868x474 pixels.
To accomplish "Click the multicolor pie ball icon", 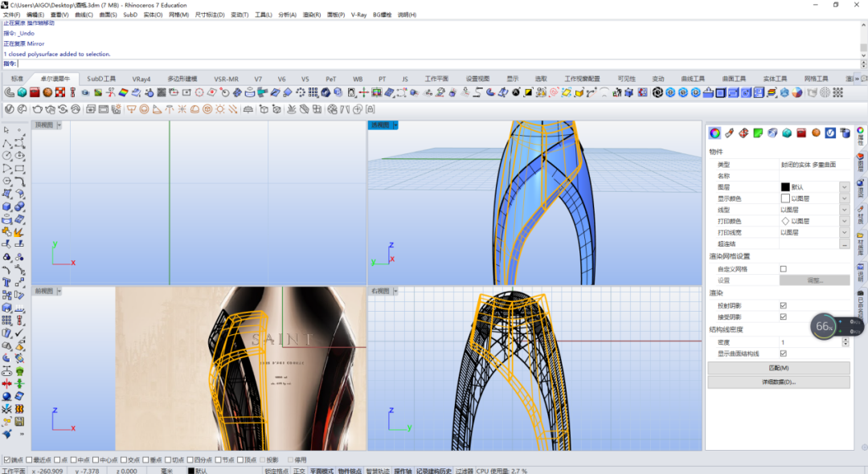I will pos(797,92).
